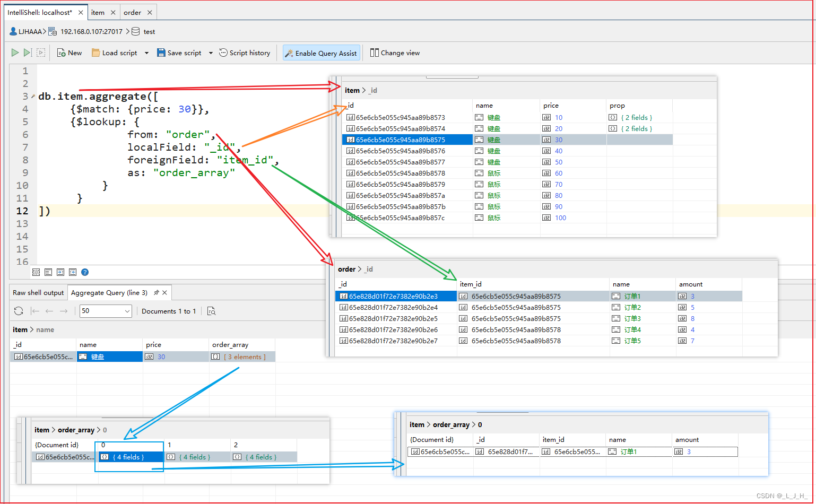Run the statement at cursor with the play-bar icon
The width and height of the screenshot is (816, 504).
click(x=28, y=53)
